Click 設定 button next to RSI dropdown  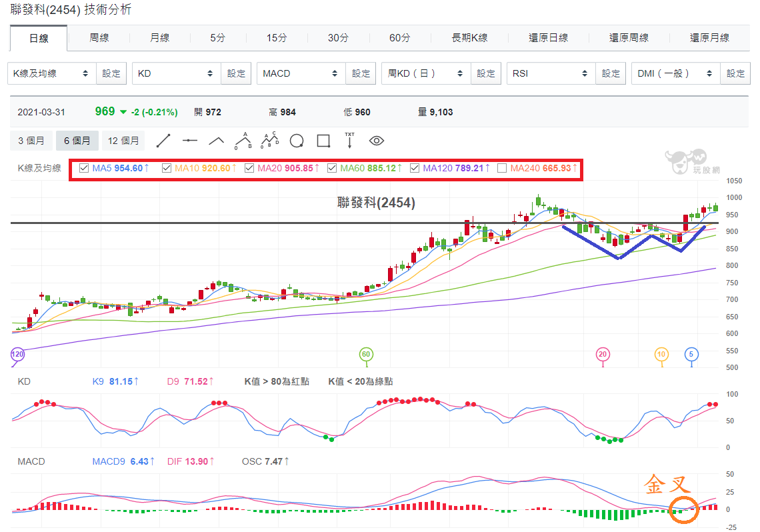click(611, 73)
